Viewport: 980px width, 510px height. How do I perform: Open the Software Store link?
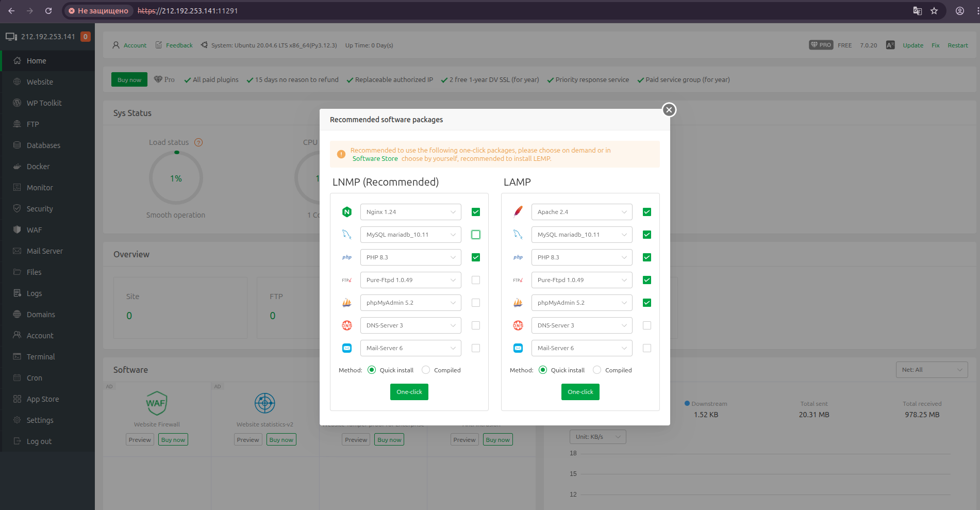click(375, 159)
